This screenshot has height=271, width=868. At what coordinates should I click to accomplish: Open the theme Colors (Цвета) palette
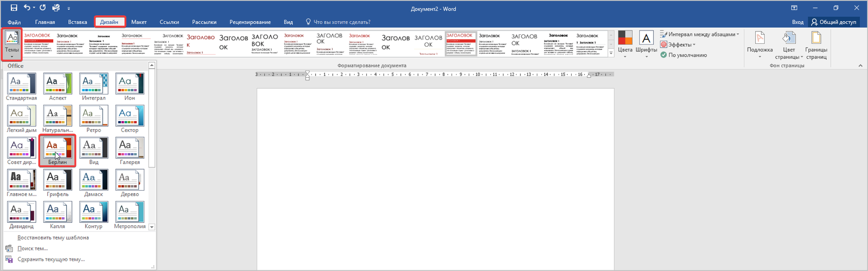625,43
